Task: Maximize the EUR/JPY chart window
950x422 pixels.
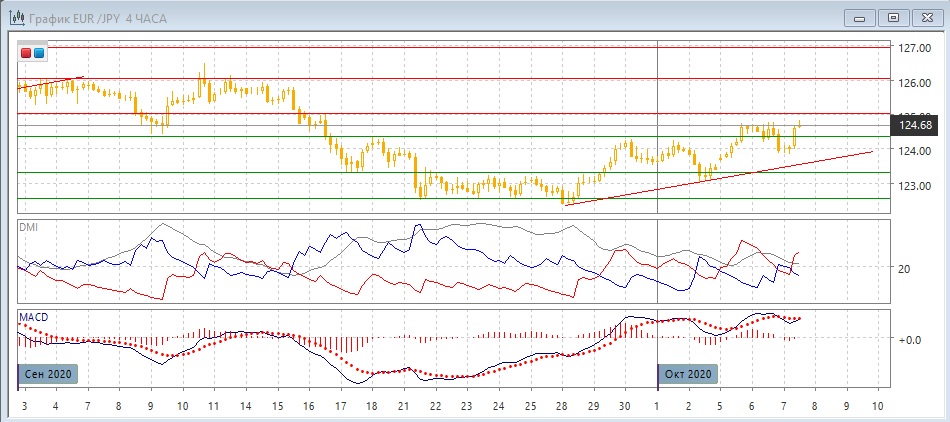Action: [x=893, y=18]
